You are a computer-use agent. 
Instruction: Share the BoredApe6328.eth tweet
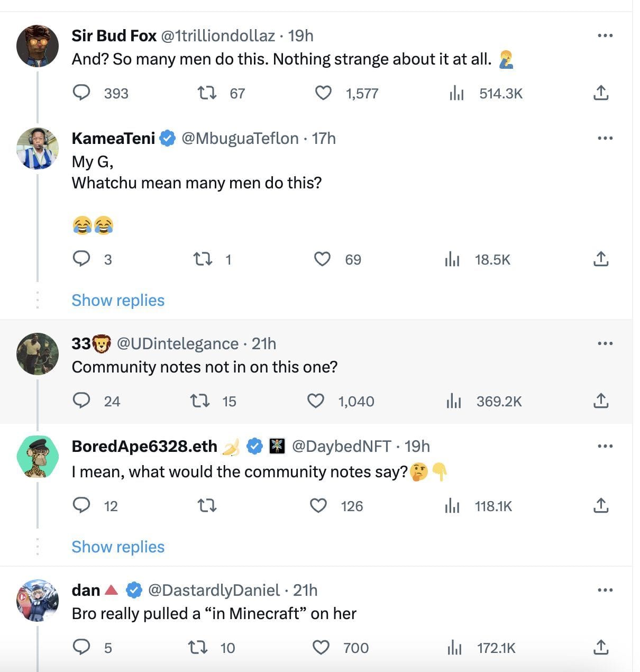pos(601,506)
